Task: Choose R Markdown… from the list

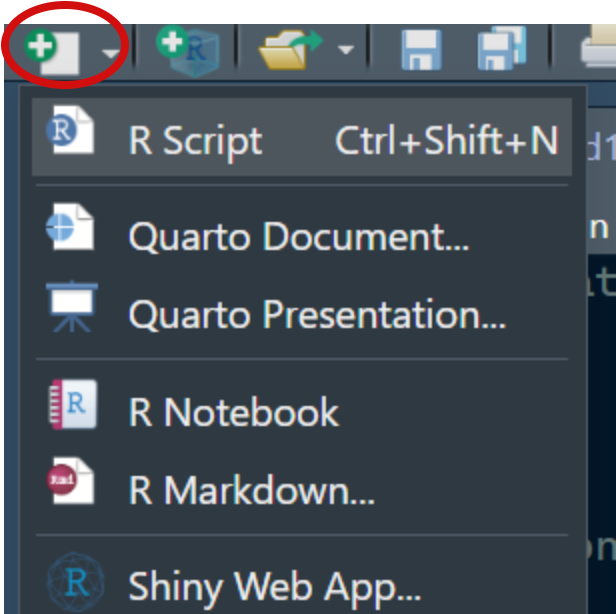Action: [251, 490]
